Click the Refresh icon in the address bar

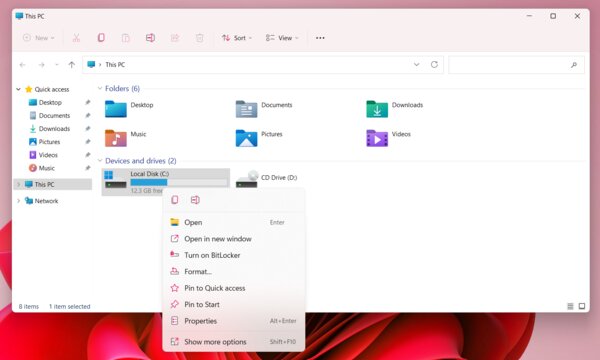tap(434, 64)
